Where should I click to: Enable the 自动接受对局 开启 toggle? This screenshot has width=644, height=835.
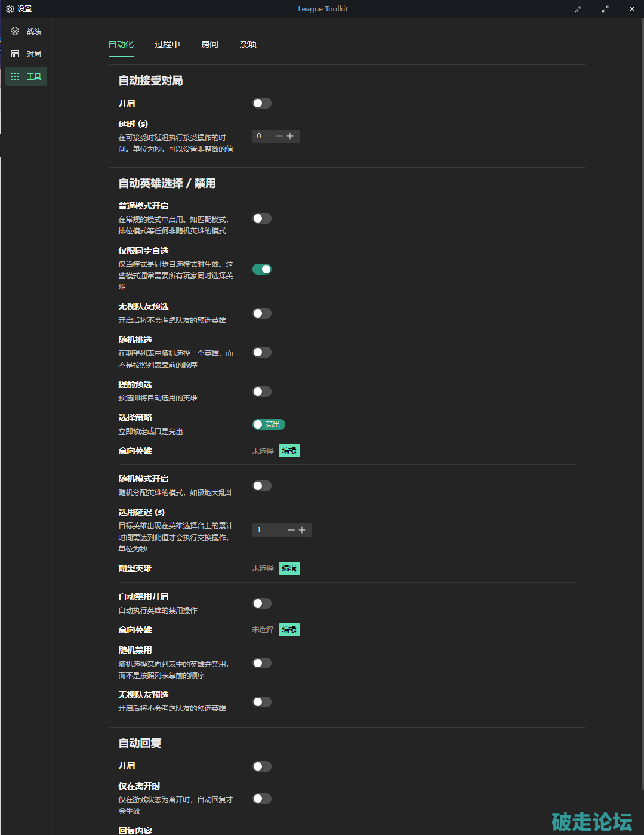tap(261, 103)
